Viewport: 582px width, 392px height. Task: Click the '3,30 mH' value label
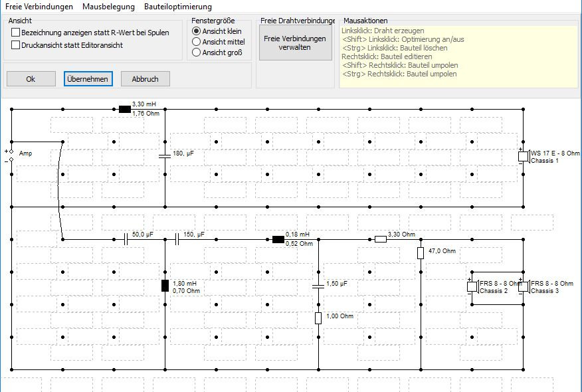point(144,104)
